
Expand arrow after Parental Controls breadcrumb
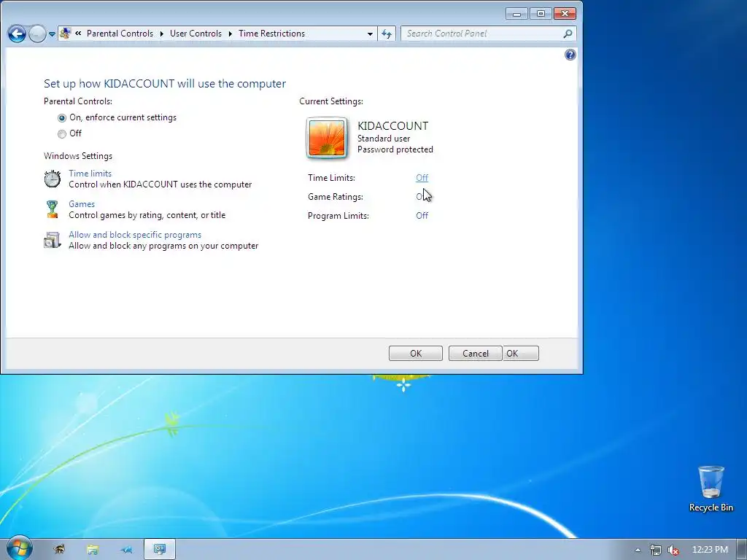pos(161,34)
